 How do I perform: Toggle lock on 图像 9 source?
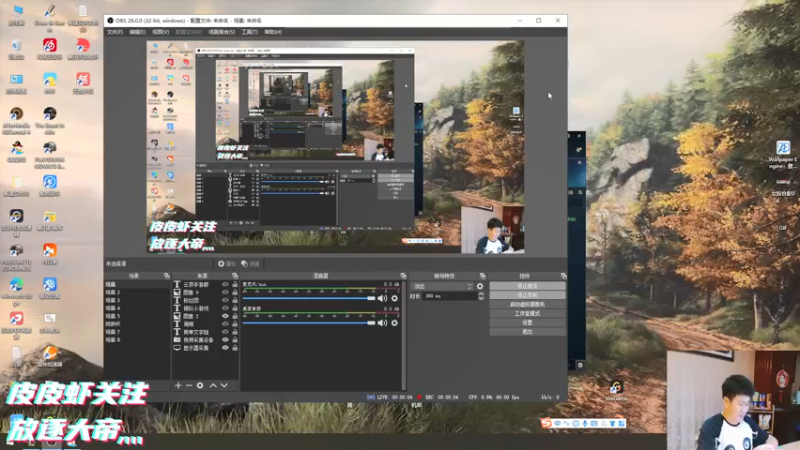pos(235,292)
